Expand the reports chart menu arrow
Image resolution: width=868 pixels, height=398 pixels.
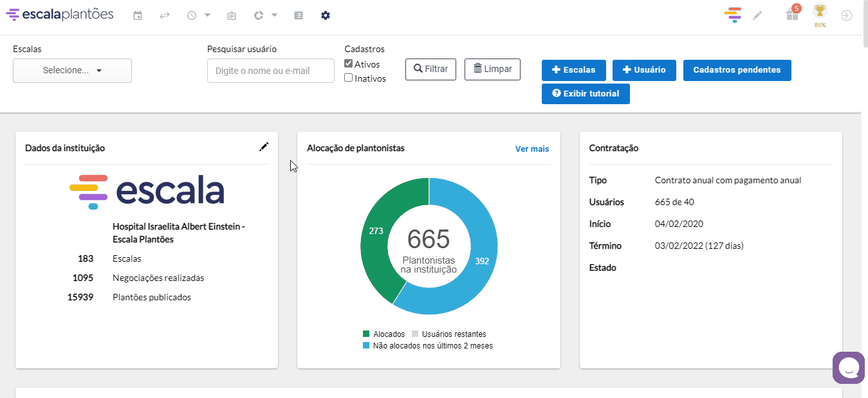274,15
